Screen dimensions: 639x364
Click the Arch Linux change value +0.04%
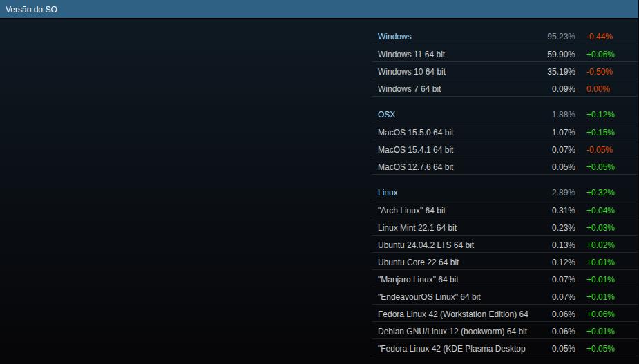600,211
